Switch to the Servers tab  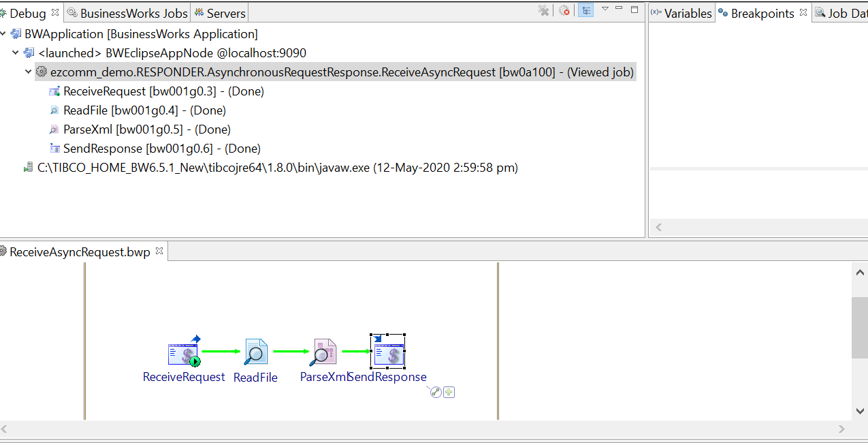[220, 13]
